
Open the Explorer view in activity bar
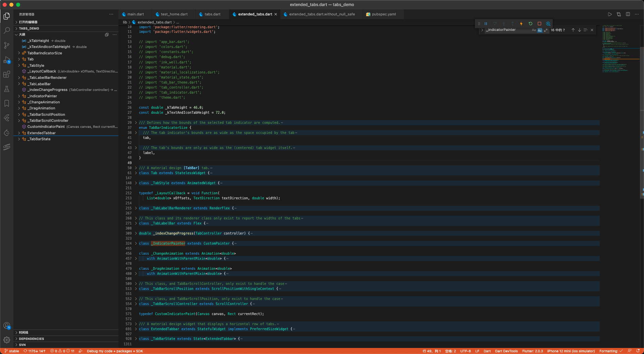coord(7,16)
